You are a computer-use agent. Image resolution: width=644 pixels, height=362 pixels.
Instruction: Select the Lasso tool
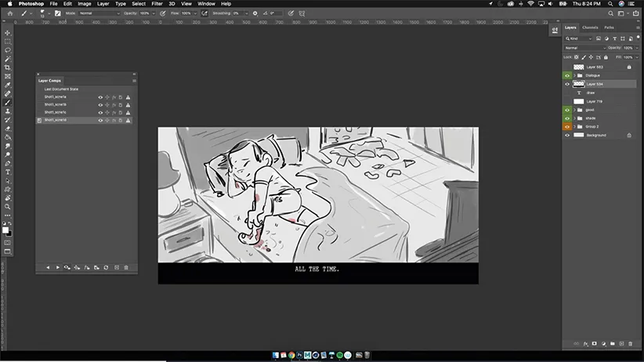tap(8, 50)
